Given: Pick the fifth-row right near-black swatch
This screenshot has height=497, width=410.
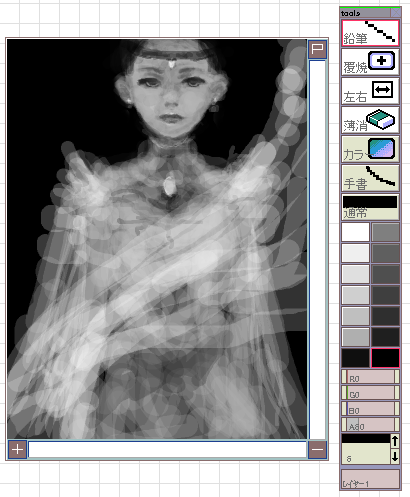Looking at the screenshot, I should [385, 316].
